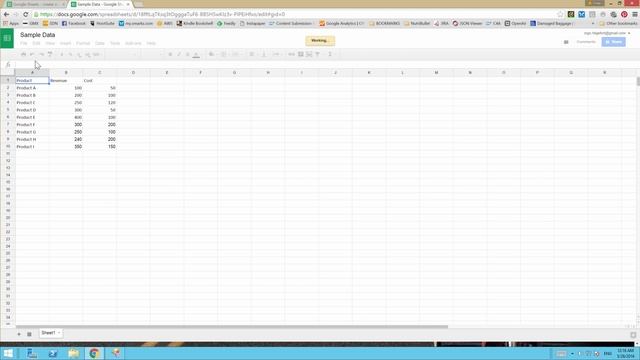The image size is (640, 360).
Task: Click the Sample Data document title
Action: 38,35
